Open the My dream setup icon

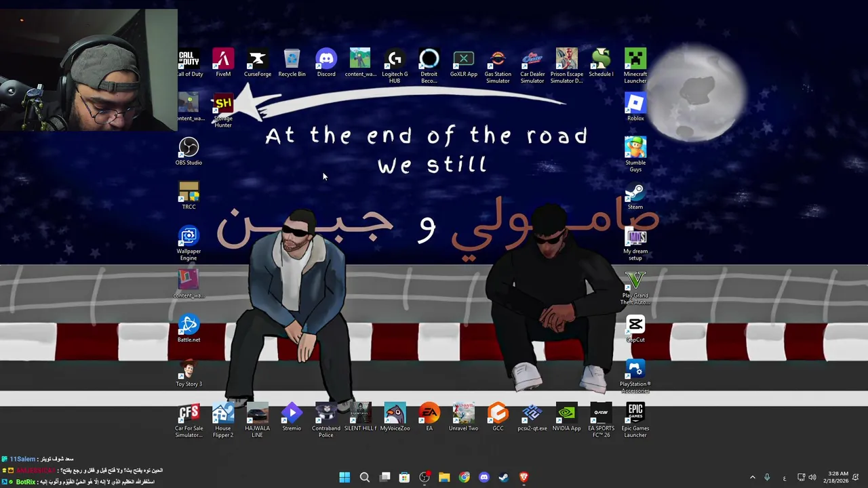(635, 243)
